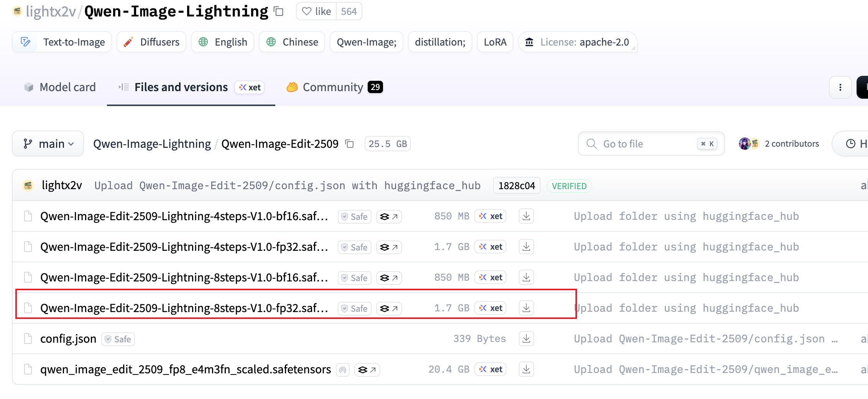The height and width of the screenshot is (399, 868).
Task: Open the commit message for 8steps-V1.0-fp32
Action: pos(686,308)
